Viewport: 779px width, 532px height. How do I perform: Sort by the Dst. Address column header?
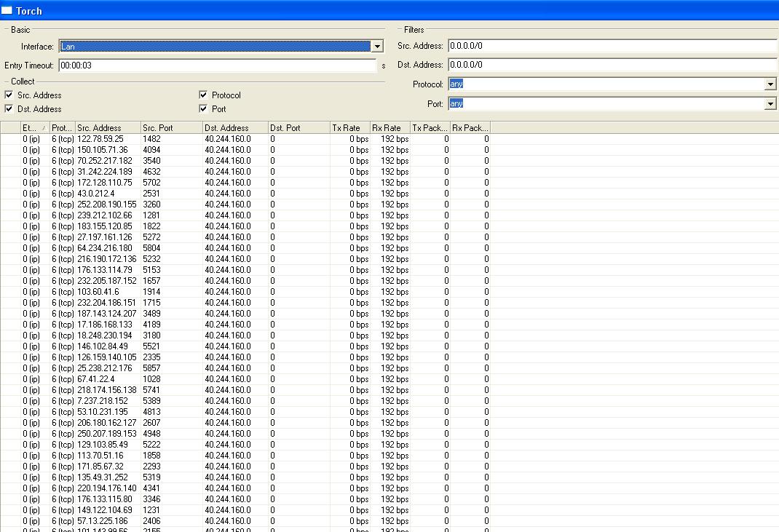[235, 127]
